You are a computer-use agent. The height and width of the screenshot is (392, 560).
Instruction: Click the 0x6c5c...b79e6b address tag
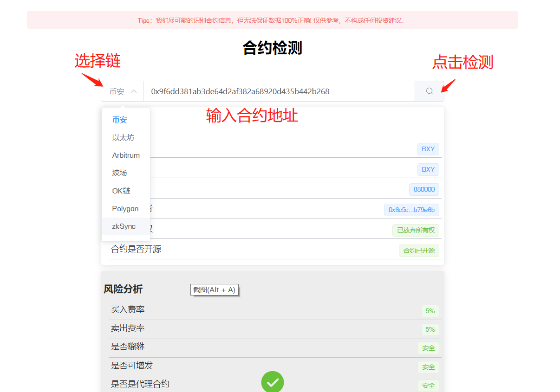[411, 210]
